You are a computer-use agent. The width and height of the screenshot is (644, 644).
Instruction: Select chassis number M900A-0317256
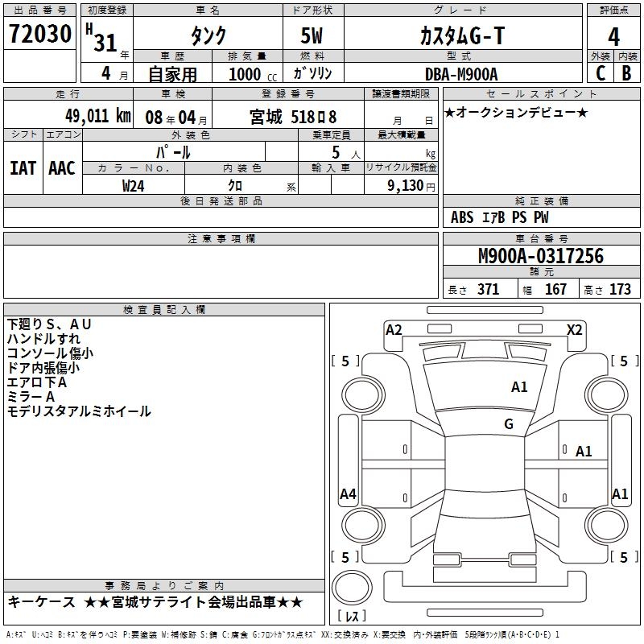(x=541, y=256)
